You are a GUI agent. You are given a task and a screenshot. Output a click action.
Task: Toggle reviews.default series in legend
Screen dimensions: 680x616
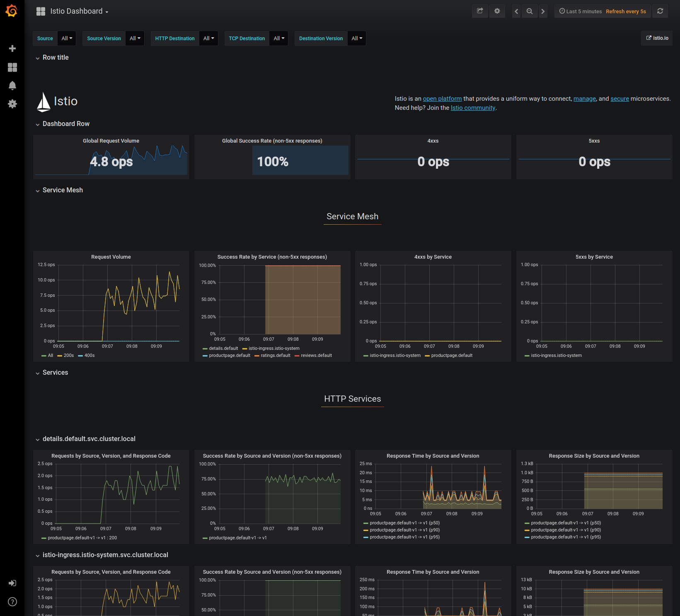[317, 356]
